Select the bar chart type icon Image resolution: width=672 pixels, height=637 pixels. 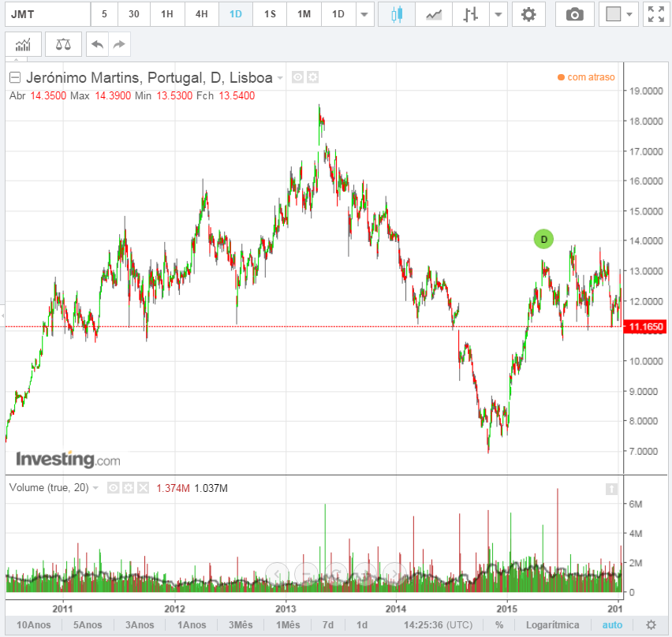[x=470, y=14]
